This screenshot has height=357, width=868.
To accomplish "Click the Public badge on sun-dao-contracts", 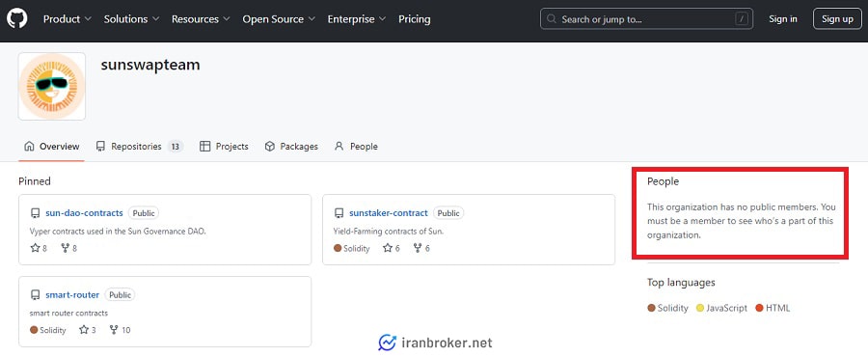I will click(x=144, y=213).
